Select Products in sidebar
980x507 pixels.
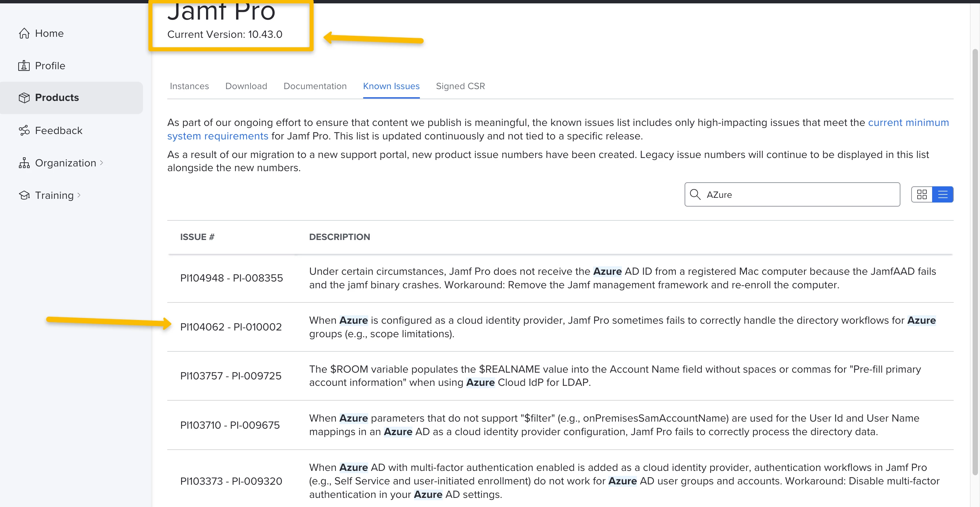71,98
